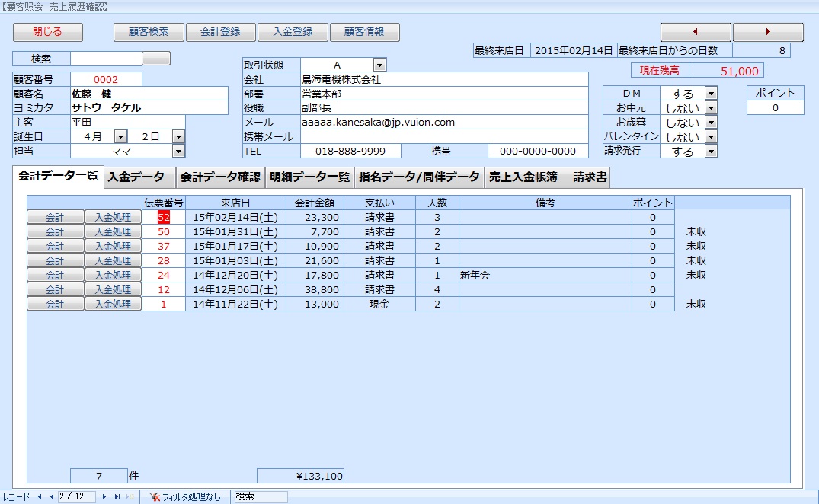Jump to the last record in navigator
This screenshot has width=819, height=504.
tap(117, 497)
